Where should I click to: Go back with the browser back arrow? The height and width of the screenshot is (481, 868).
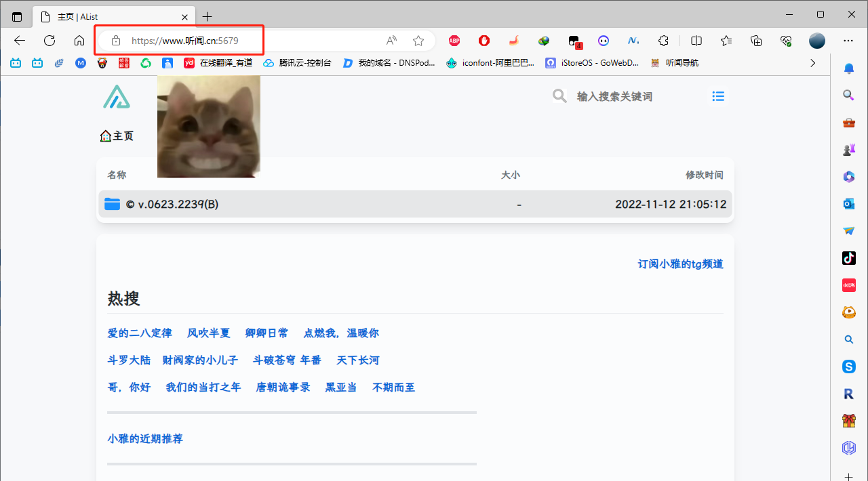click(x=20, y=41)
